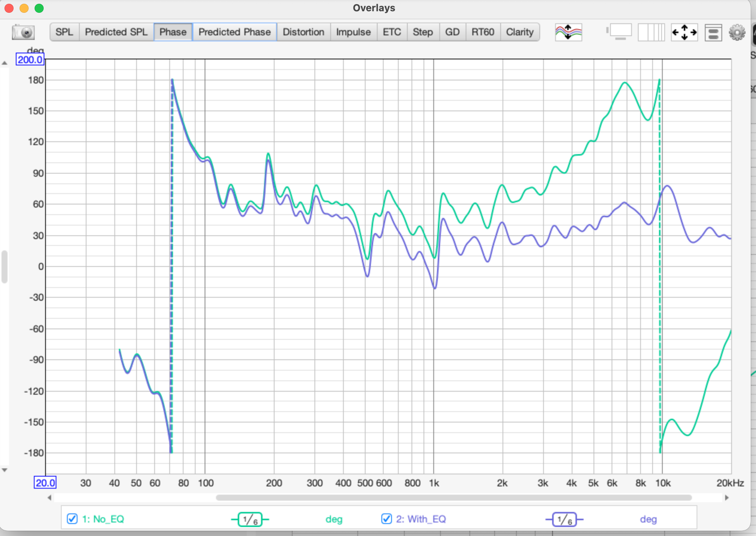Open the Distortion tab
The width and height of the screenshot is (756, 536).
pyautogui.click(x=304, y=32)
